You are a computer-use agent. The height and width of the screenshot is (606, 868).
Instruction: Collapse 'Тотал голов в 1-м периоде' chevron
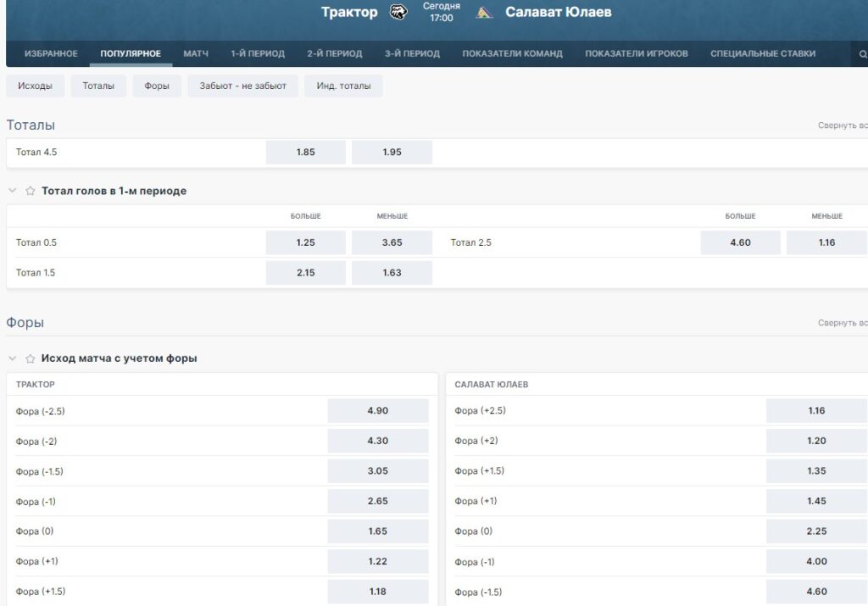12,191
